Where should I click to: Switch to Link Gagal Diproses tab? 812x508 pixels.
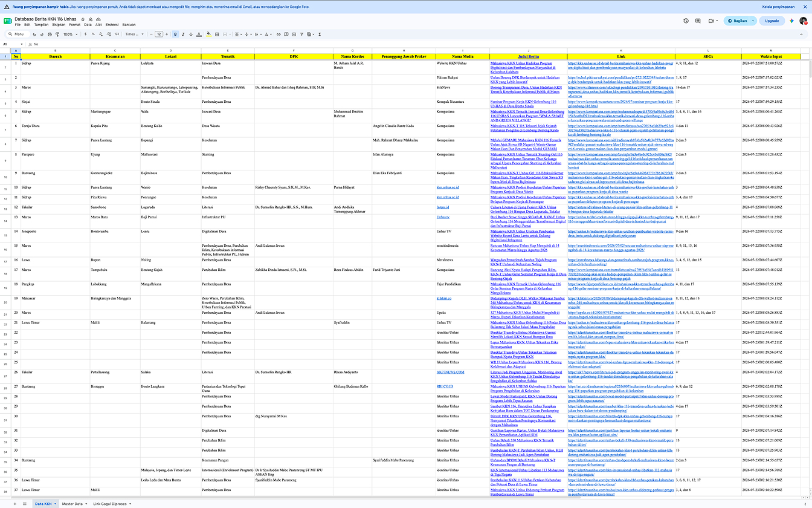click(x=109, y=503)
